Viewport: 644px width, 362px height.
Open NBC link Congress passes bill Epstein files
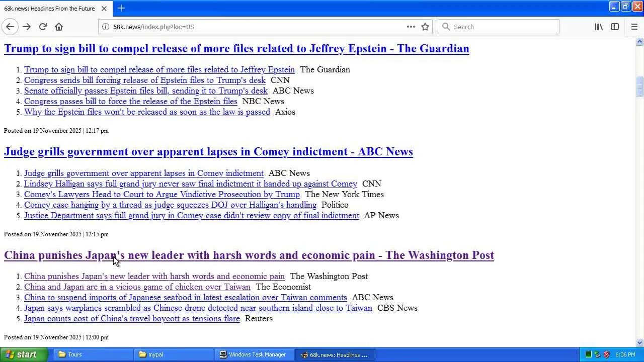pos(131,101)
